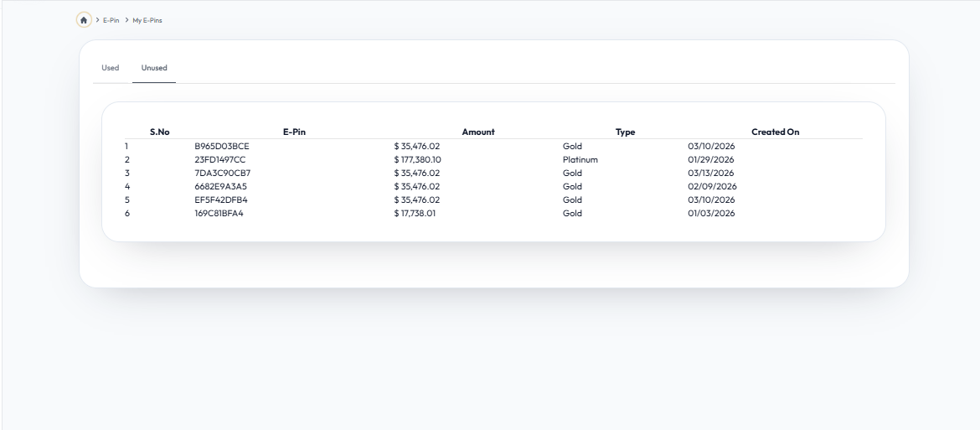Click the created date for EF5F42DFB4
The width and height of the screenshot is (980, 430).
coord(711,200)
